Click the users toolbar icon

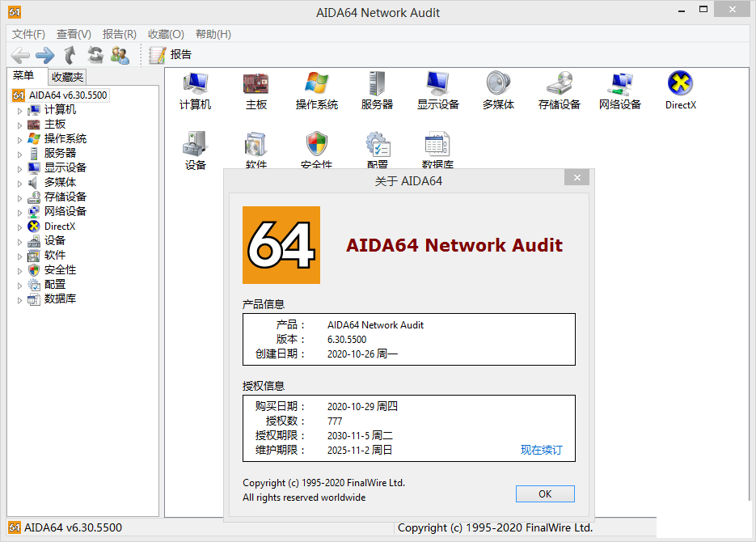pos(120,55)
